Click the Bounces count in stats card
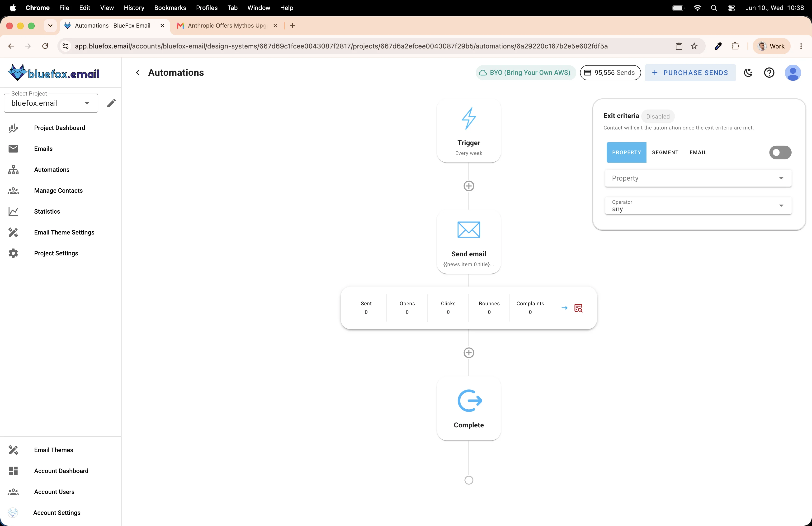Image resolution: width=812 pixels, height=526 pixels. point(489,312)
